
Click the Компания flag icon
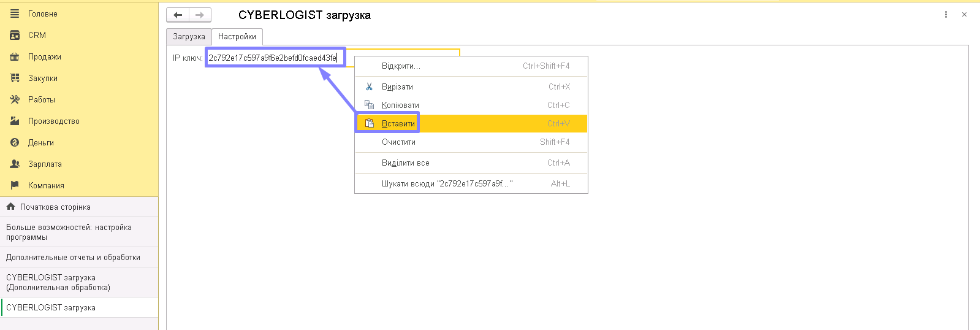click(x=15, y=185)
